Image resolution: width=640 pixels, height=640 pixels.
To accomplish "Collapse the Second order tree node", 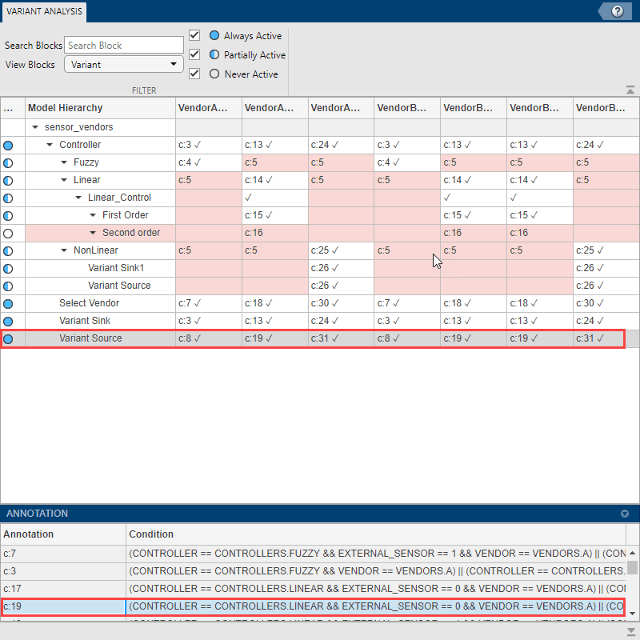I will click(93, 233).
